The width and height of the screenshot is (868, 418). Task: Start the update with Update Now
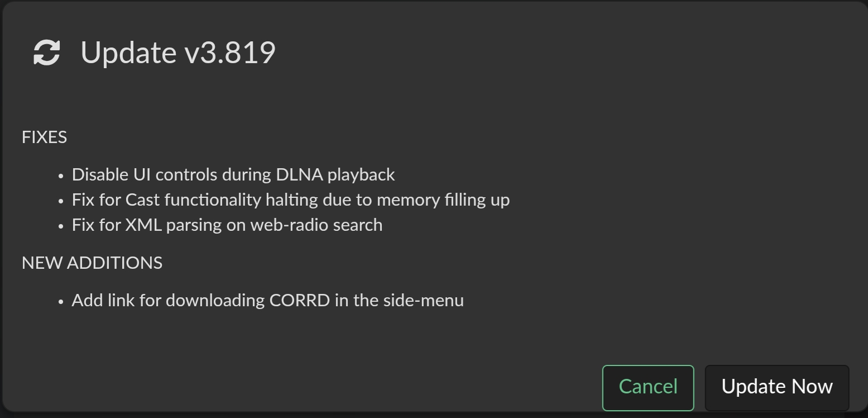[777, 388]
